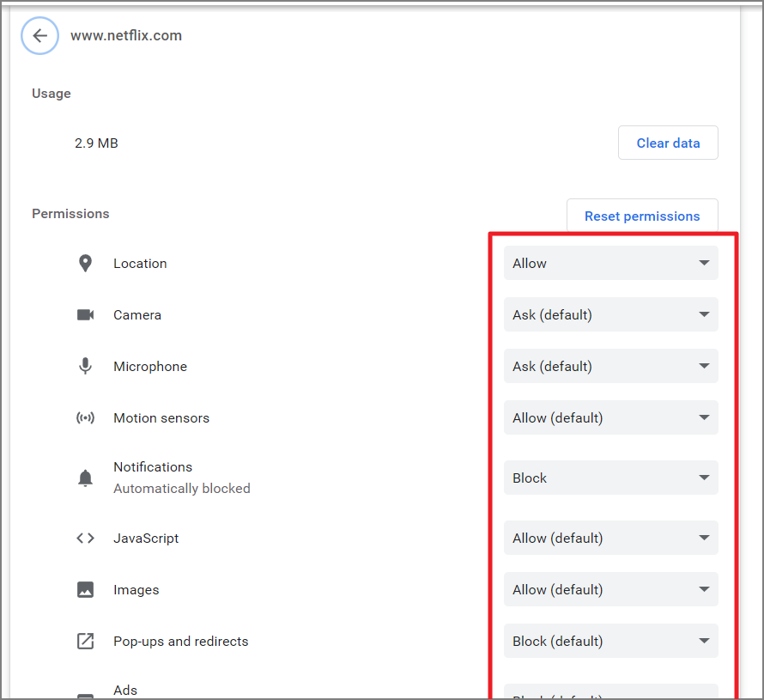Image resolution: width=764 pixels, height=700 pixels.
Task: Click the JavaScript code brackets icon
Action: point(85,539)
